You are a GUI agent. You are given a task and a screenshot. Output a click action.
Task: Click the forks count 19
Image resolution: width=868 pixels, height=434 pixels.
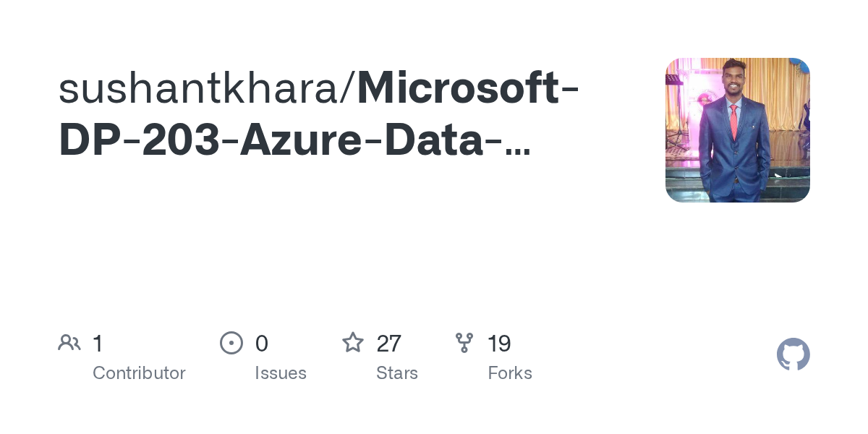499,344
